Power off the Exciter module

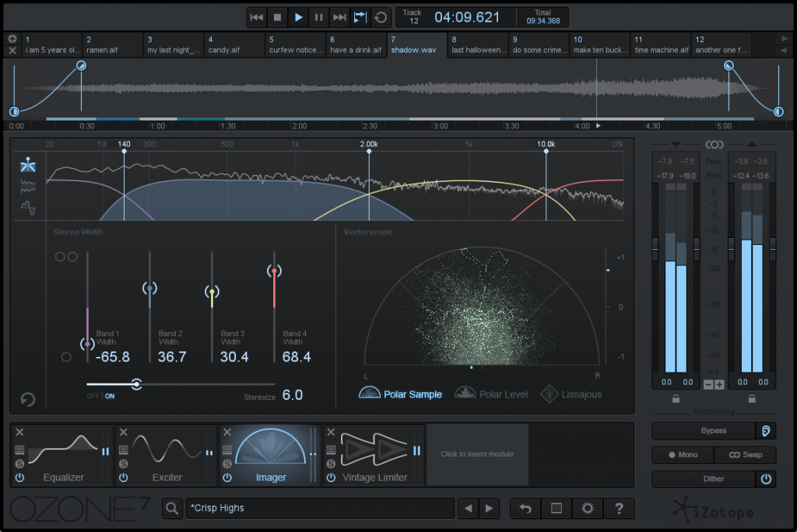[123, 479]
